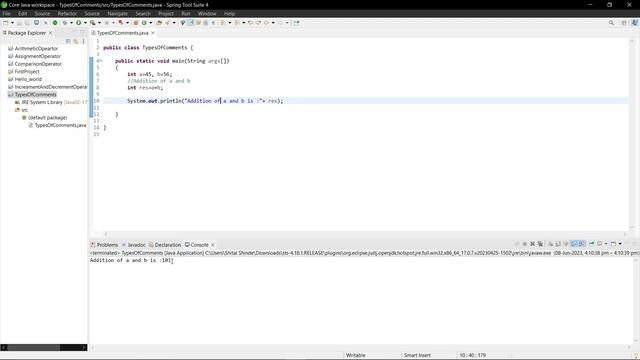
Task: Click the Run with coverage/external tools icon
Action: pyautogui.click(x=93, y=23)
